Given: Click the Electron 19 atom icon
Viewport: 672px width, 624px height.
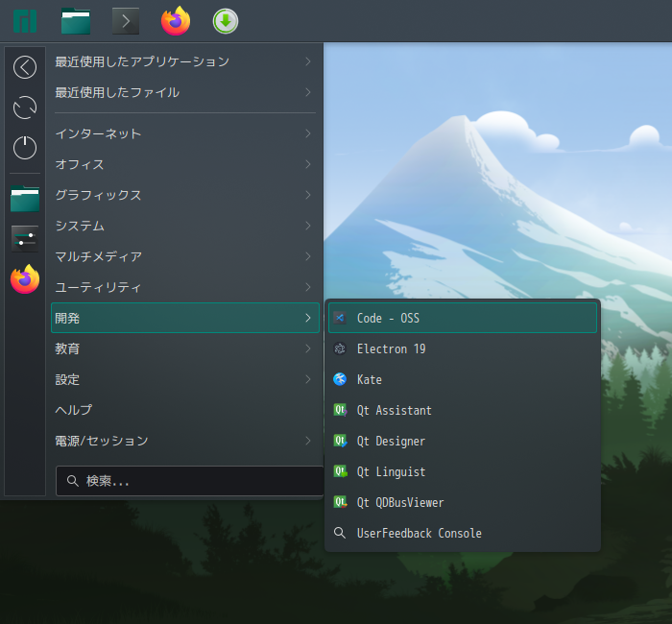Looking at the screenshot, I should (340, 348).
